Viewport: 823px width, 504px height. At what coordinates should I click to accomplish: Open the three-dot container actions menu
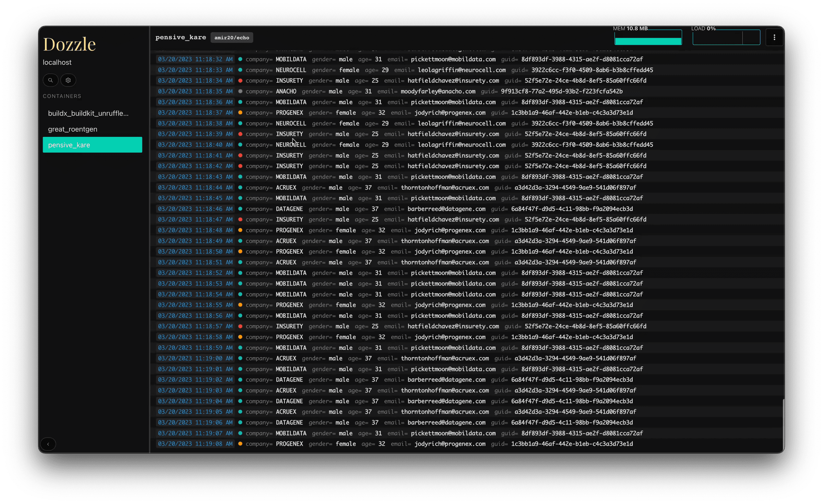click(774, 37)
